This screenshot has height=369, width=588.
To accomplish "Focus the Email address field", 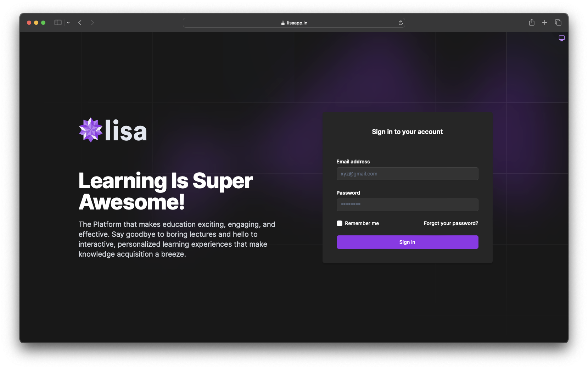I will 407,174.
